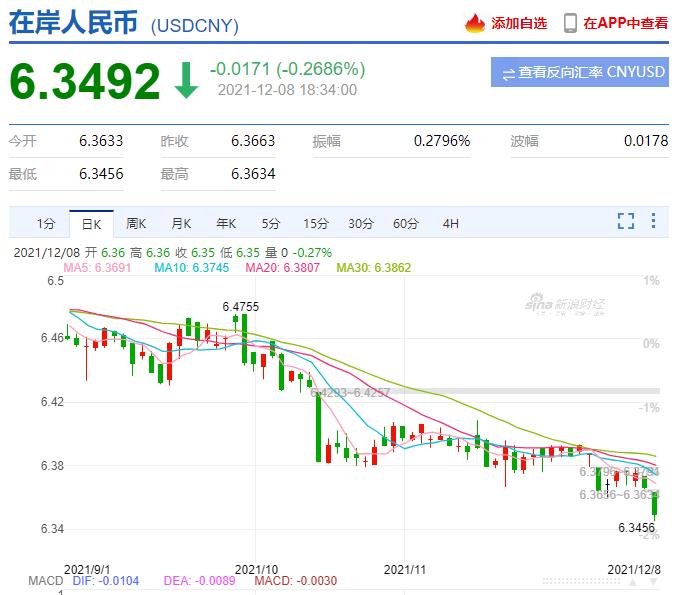Switch to the 4H chart tab
The width and height of the screenshot is (675, 595).
[450, 223]
